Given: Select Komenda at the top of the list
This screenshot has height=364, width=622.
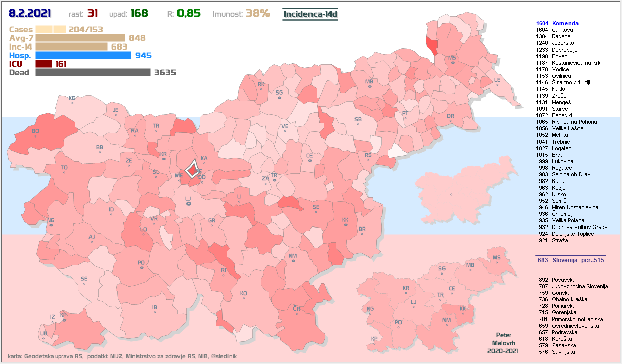Looking at the screenshot, I should click(565, 23).
